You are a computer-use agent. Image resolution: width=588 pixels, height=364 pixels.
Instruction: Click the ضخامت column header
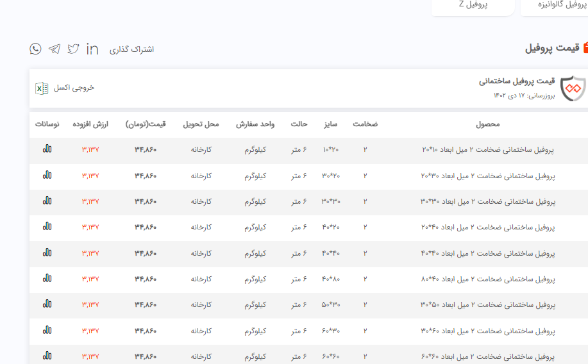(x=365, y=124)
